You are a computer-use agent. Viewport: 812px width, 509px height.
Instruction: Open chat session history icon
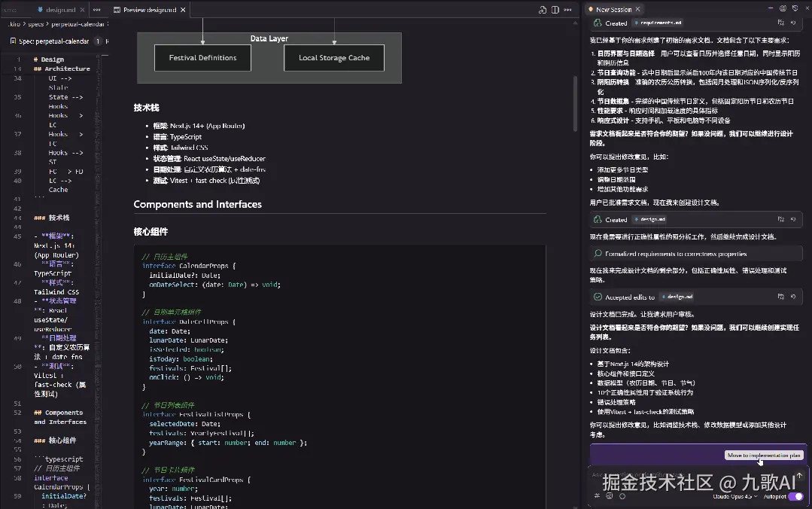click(783, 9)
